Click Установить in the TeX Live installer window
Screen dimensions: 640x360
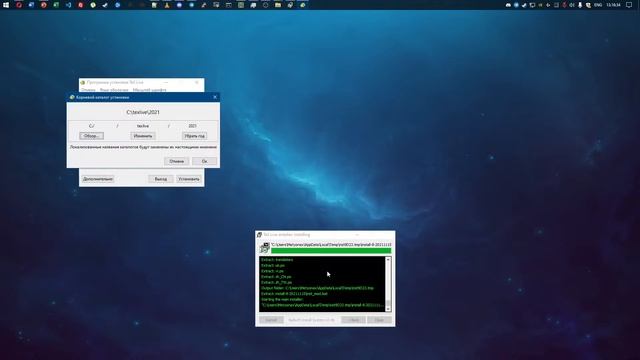[189, 179]
